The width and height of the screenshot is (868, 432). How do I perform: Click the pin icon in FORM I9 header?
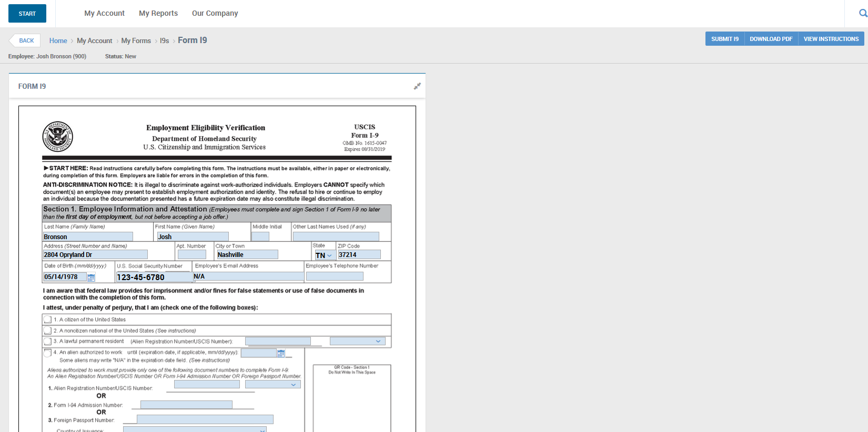pos(417,86)
